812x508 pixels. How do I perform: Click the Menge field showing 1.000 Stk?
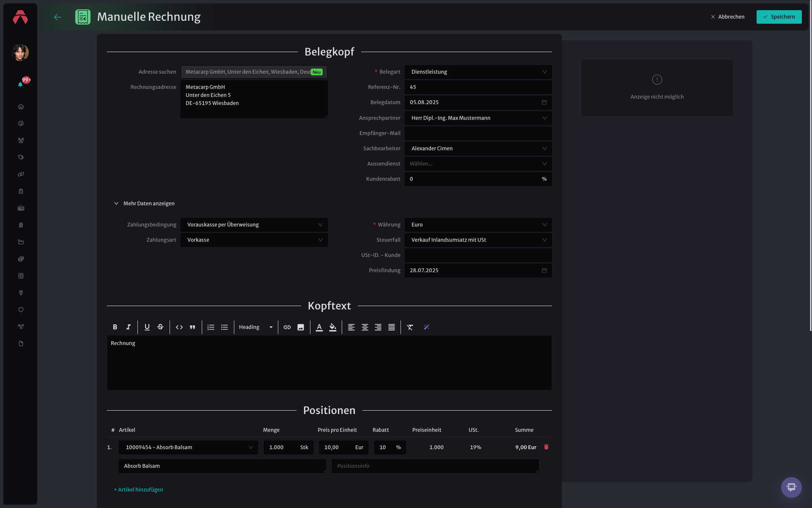point(288,447)
